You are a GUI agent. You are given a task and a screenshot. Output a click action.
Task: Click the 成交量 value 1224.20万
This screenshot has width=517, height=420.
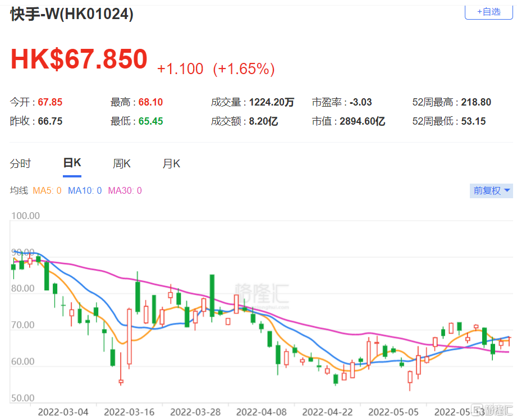272,102
